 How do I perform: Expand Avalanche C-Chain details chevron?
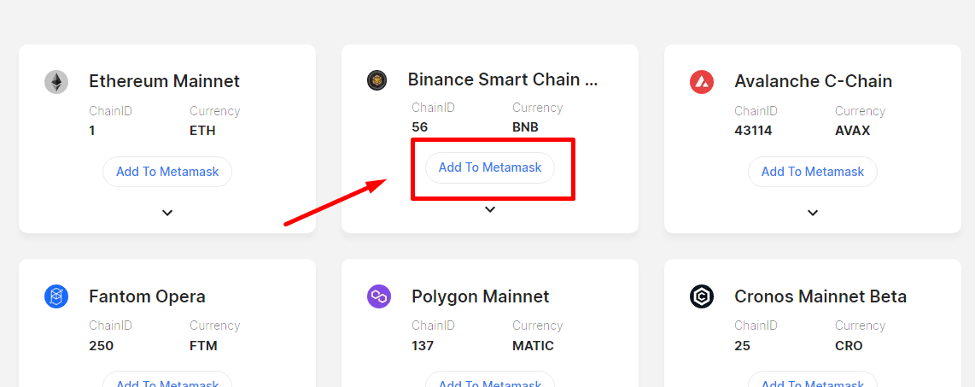pyautogui.click(x=813, y=213)
